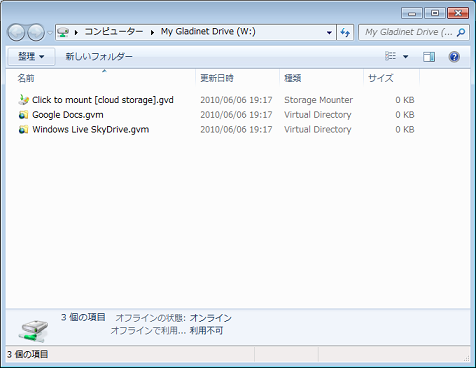Viewport: 476px width, 368px height.
Task: Select Click to mount [cloud storage].gvd
Action: coord(103,100)
